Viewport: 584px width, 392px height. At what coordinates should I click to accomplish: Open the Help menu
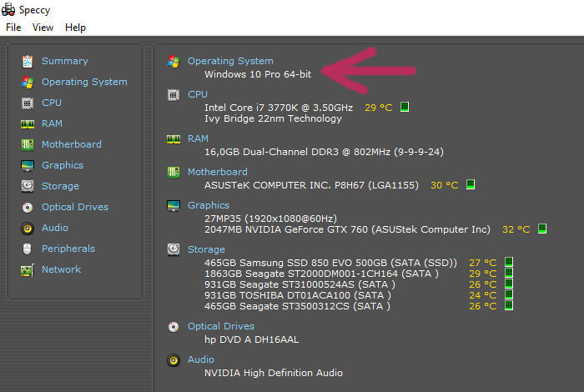point(75,28)
